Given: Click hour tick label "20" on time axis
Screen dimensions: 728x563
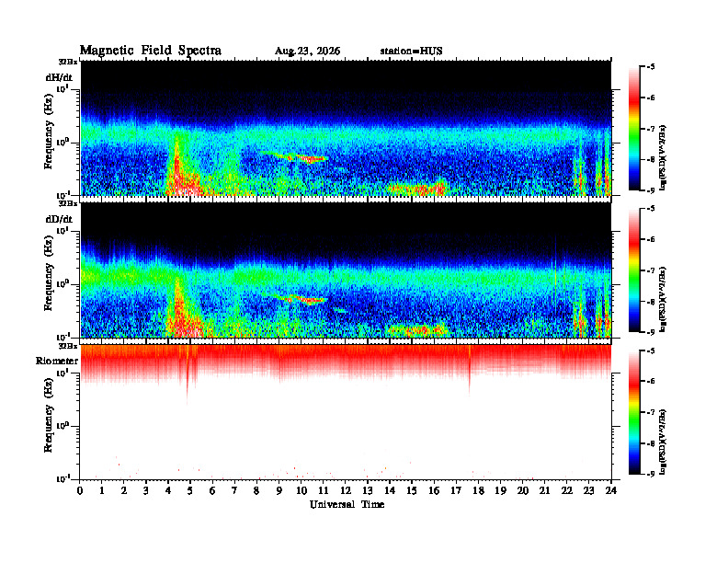Looking at the screenshot, I should [x=522, y=491].
